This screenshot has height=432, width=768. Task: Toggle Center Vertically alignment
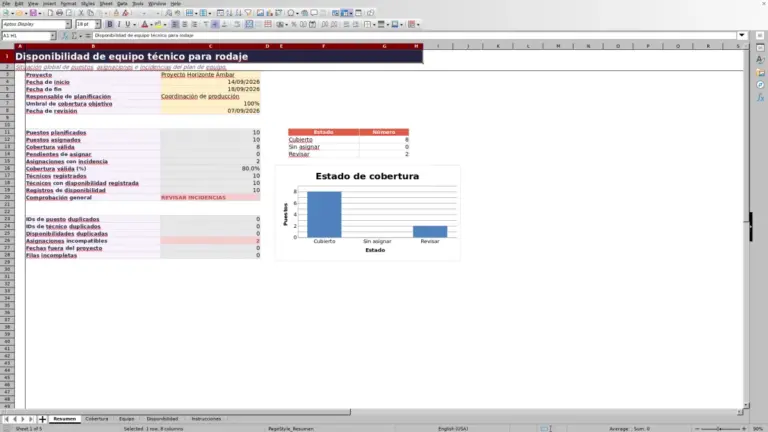click(x=215, y=24)
